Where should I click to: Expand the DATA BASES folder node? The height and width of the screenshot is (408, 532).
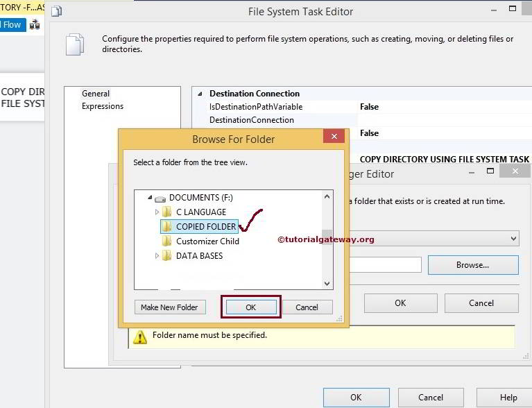157,256
